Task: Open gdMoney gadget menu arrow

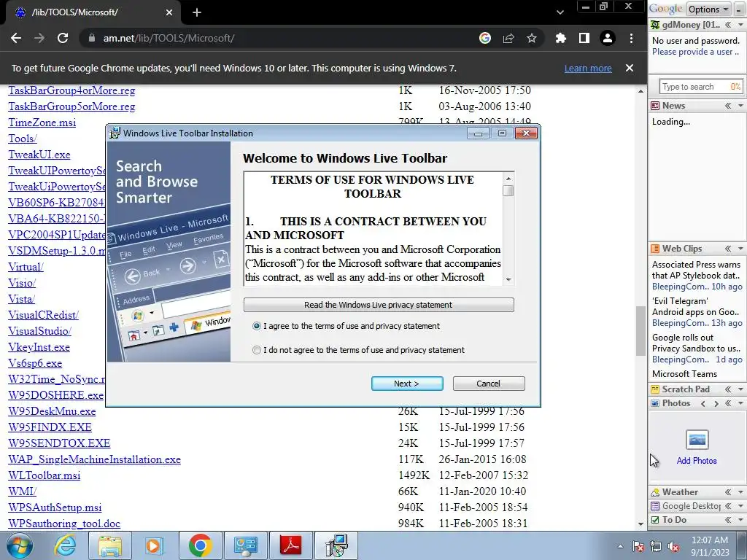Action: tap(741, 25)
